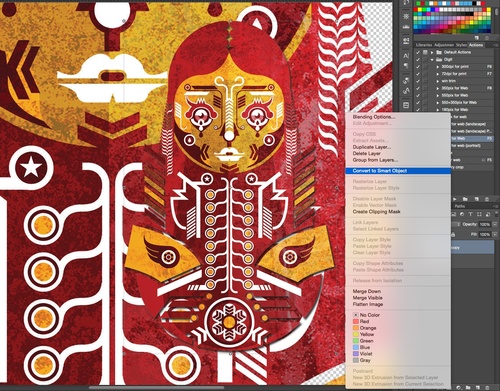Screen dimensions: 500x391
Task: Open the Opacity slider dropdown arrow
Action: pyautogui.click(x=495, y=224)
